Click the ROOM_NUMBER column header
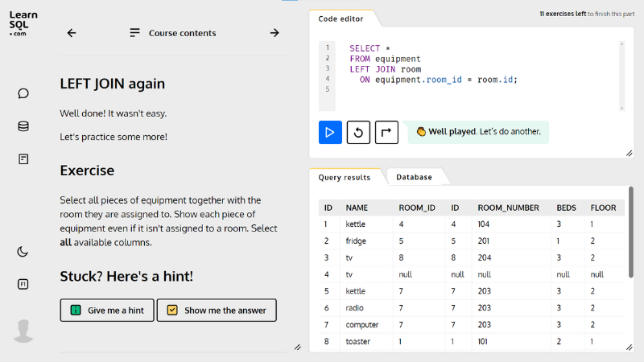The image size is (644, 362). click(x=508, y=208)
